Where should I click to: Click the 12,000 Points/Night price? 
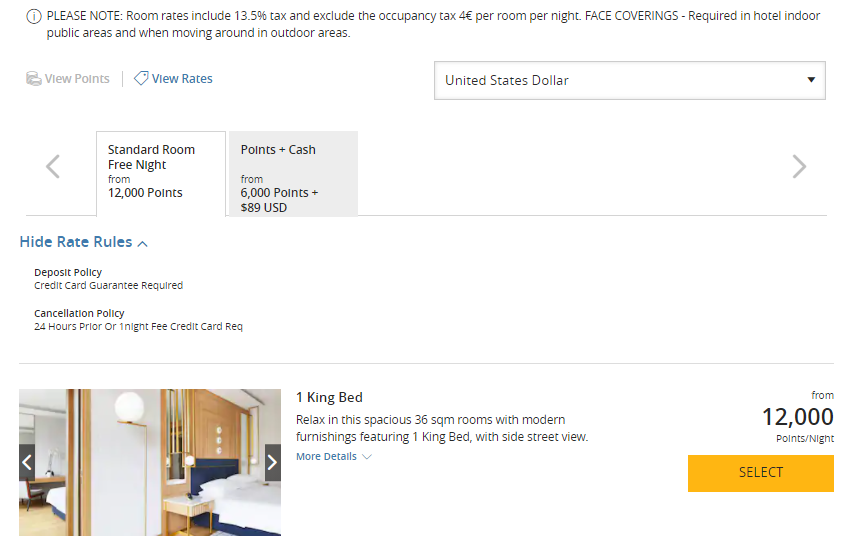[x=797, y=417]
